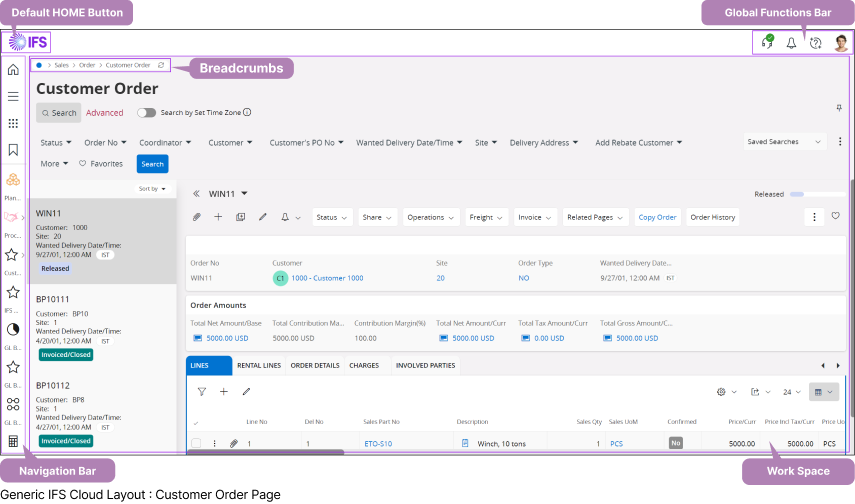The width and height of the screenshot is (855, 504).
Task: Click the Released status progress bar
Action: pyautogui.click(x=803, y=194)
